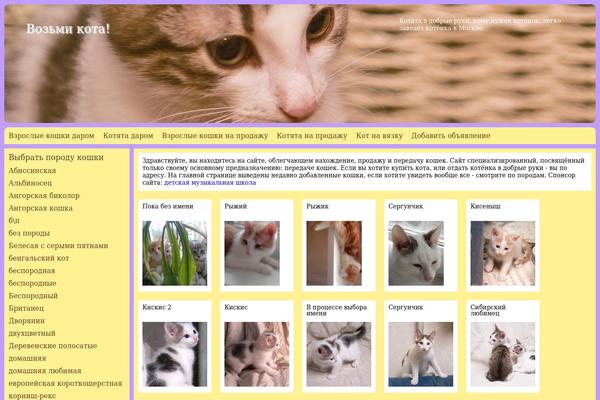Image resolution: width=600 pixels, height=400 pixels.
Task: Select 'Белесая с серыми пятнами' breed
Action: (59, 246)
